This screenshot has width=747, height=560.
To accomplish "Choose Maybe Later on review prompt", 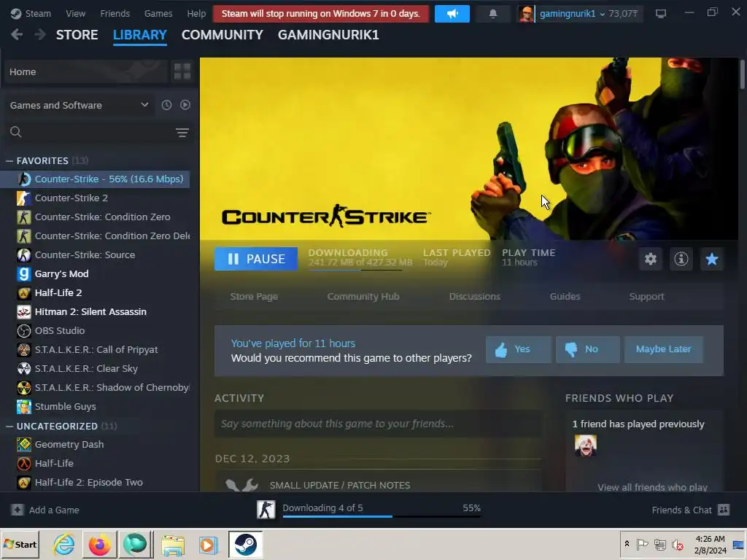I will click(x=663, y=349).
